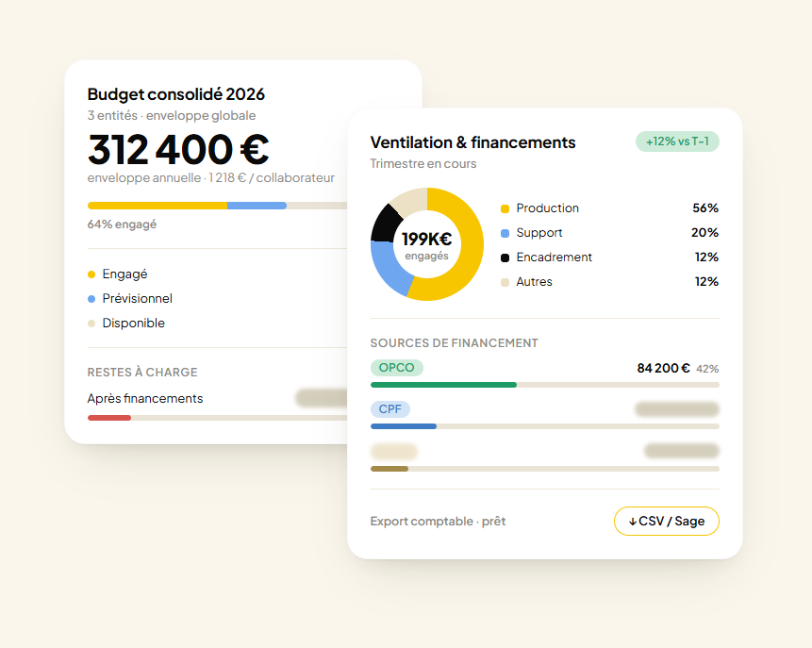Screen dimensions: 812x648
Task: Click the SOURCES DE FINANCEMENT heading
Action: [x=455, y=343]
